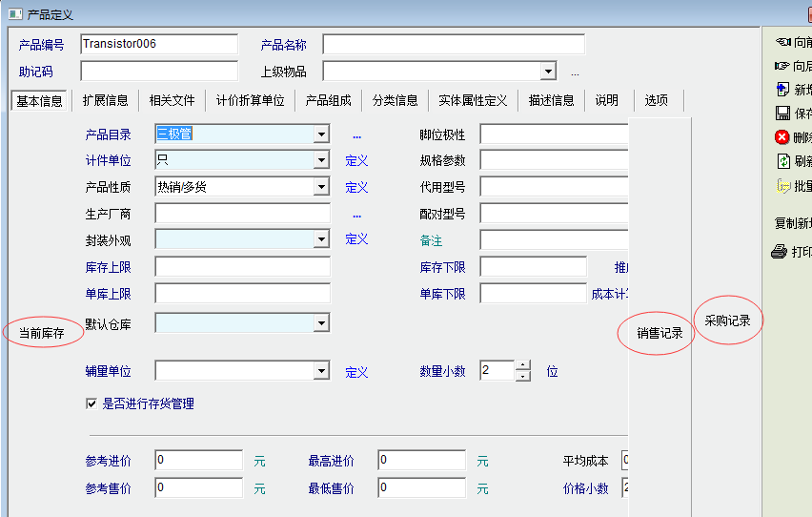
Task: Click the 打印 printer icon
Action: (x=780, y=252)
